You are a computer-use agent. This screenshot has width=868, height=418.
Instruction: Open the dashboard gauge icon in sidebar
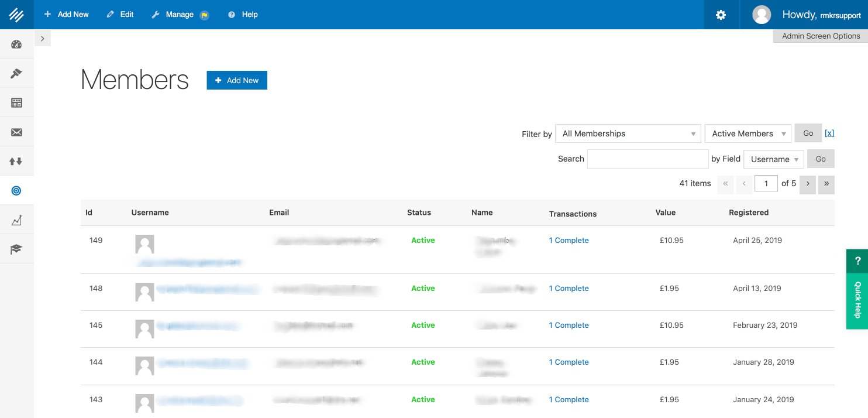(x=16, y=44)
